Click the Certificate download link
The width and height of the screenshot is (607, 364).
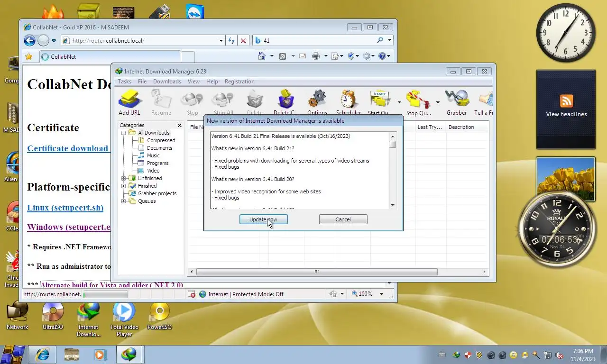(68, 148)
